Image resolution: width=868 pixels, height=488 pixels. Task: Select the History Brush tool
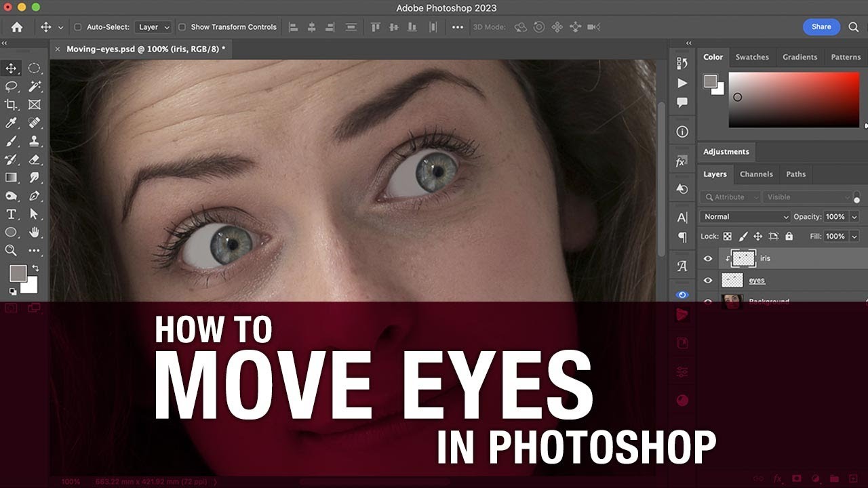click(12, 160)
